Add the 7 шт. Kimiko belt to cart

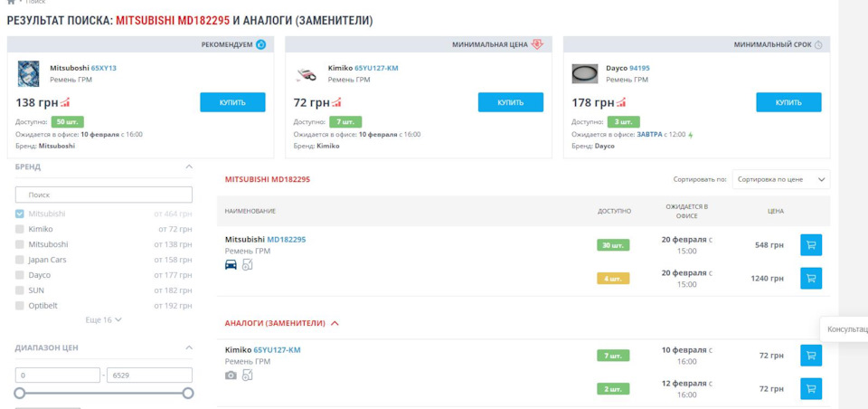click(811, 356)
